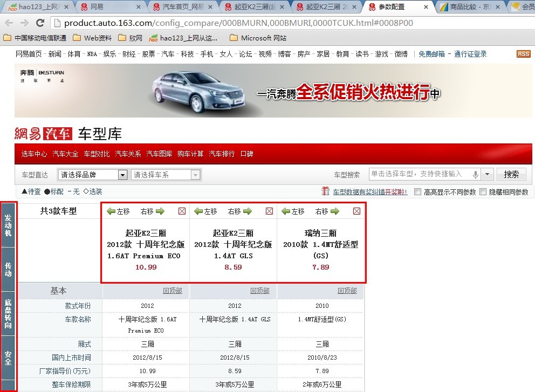Jump to 安全 section in sidebar
Screen dimensions: 535x392
click(8, 358)
